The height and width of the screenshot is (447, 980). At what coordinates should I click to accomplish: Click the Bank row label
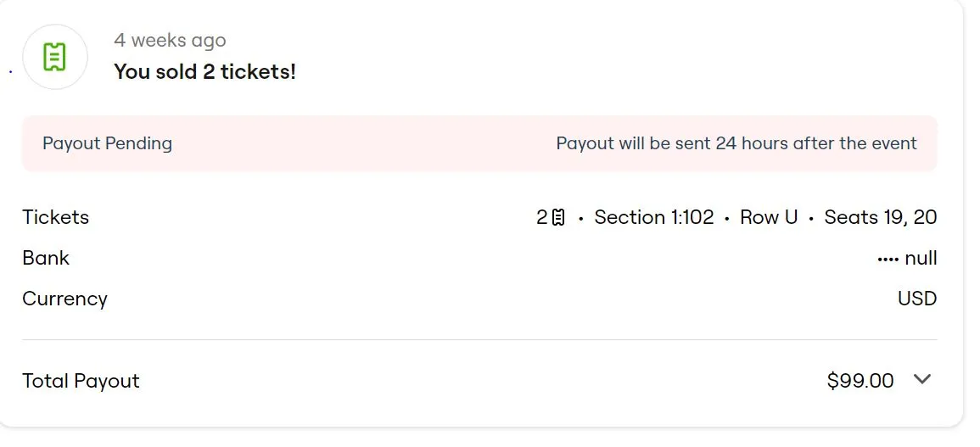point(46,258)
